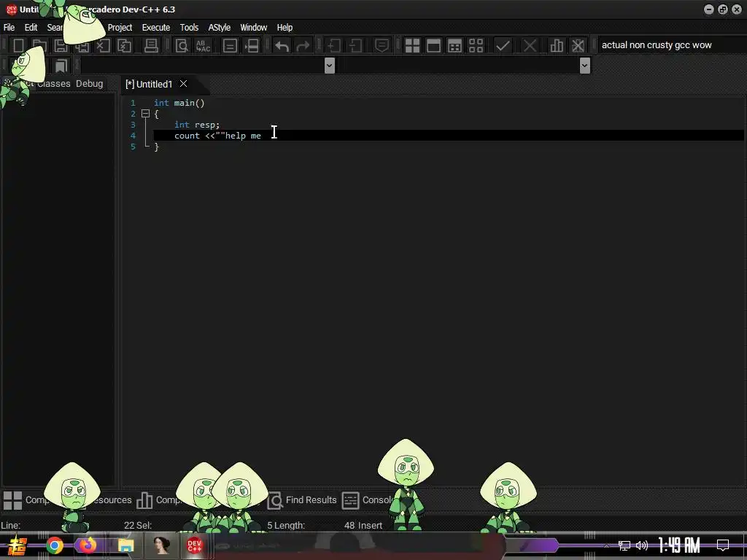Open the File menu

click(x=9, y=28)
